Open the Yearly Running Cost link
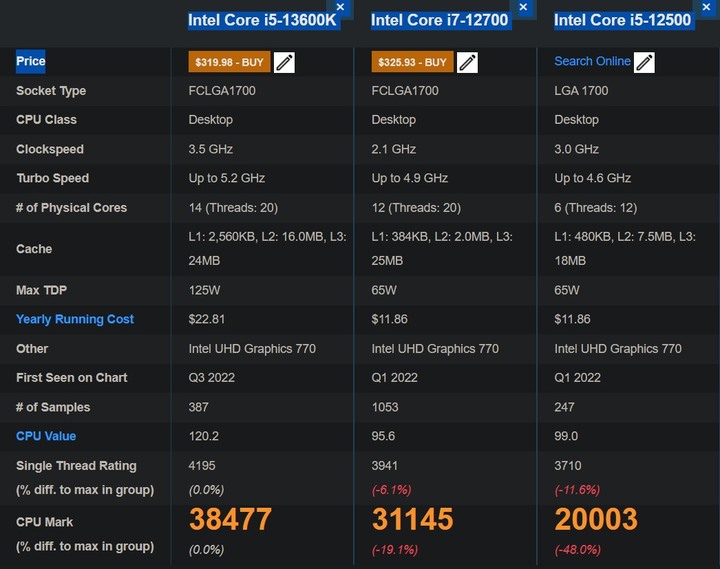The width and height of the screenshot is (720, 569). pyautogui.click(x=75, y=319)
